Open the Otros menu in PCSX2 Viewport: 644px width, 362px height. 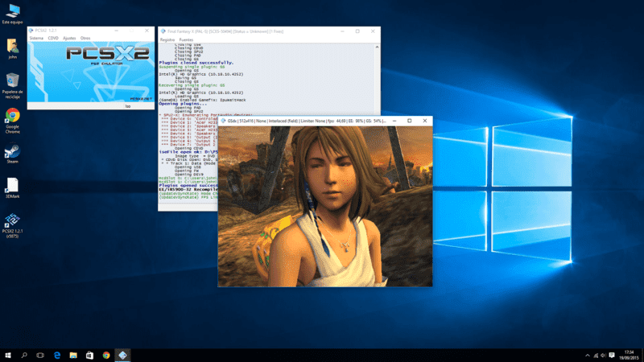point(85,38)
